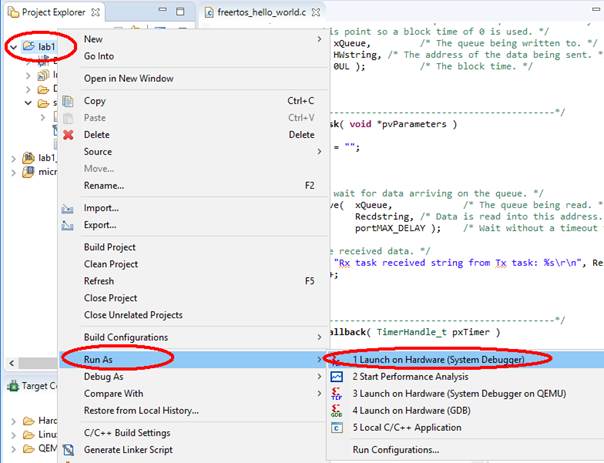Collapse the lab1 project tree node
Viewport: 604px width, 463px height.
click(12, 47)
